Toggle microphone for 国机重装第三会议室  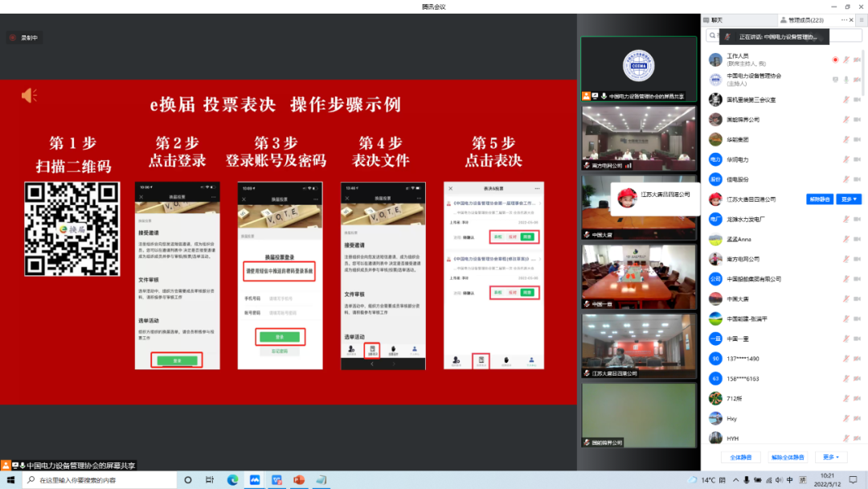[845, 100]
